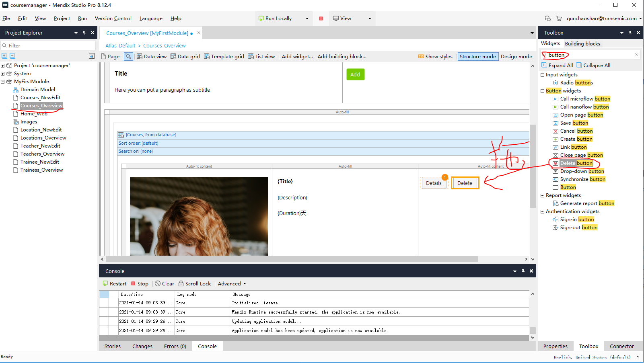This screenshot has width=644, height=363.
Task: Select Data grid tool in editor toolbar
Action: [x=185, y=57]
